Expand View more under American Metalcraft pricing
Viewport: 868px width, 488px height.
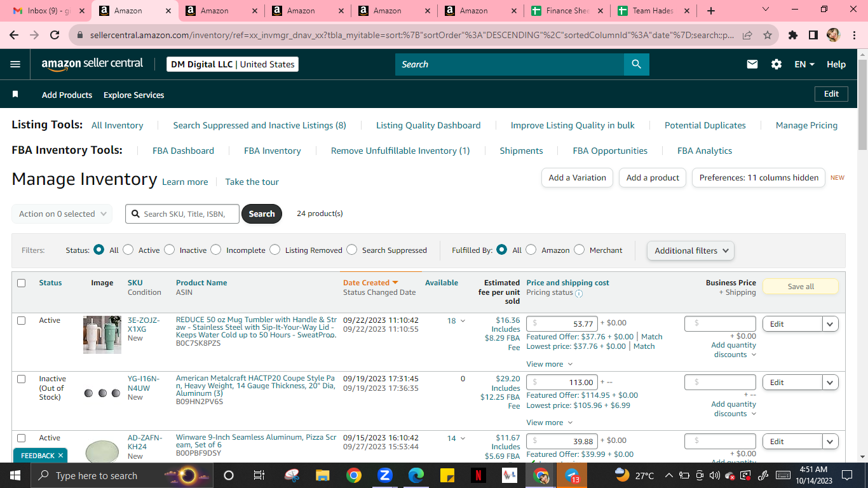(550, 423)
